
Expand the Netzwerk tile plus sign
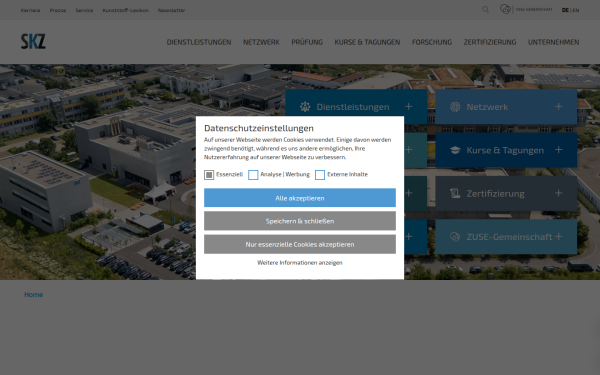tap(559, 106)
